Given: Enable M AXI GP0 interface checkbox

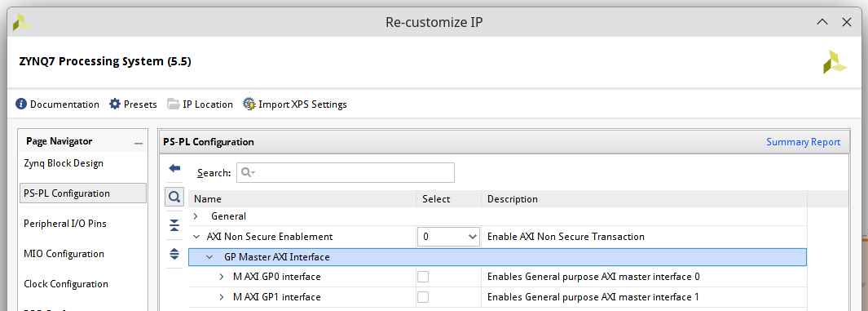Looking at the screenshot, I should coord(423,277).
